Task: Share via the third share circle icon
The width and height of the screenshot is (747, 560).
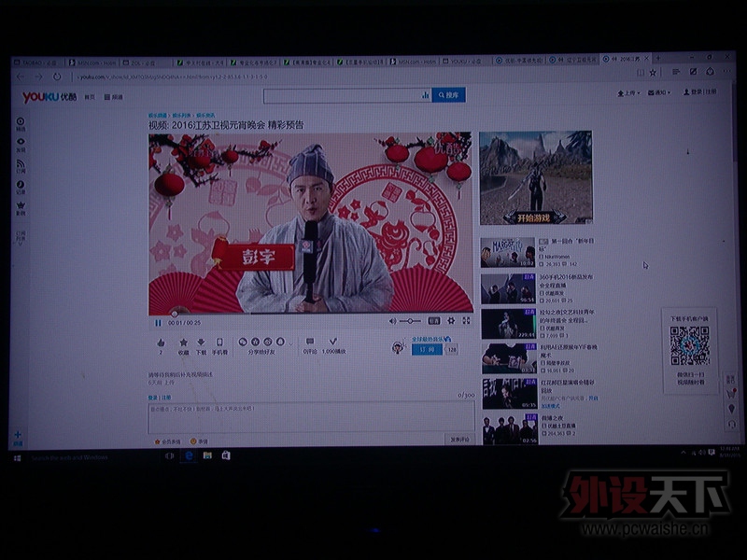Action: [x=268, y=342]
